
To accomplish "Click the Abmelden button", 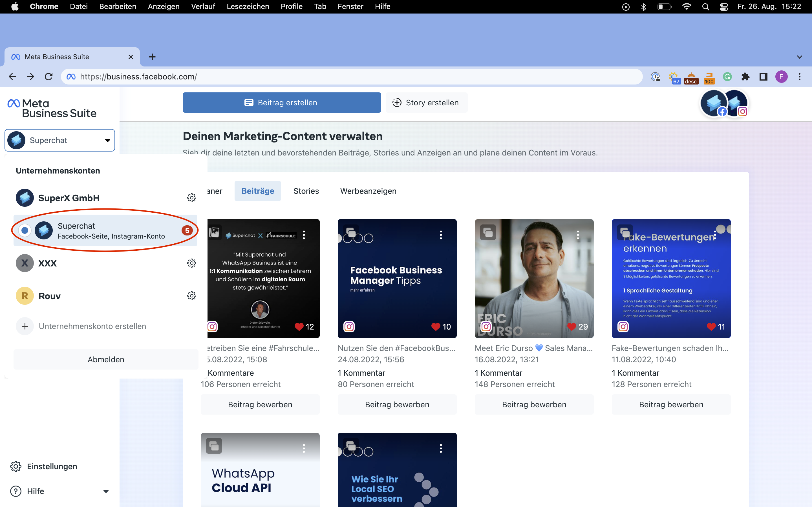I will tap(106, 359).
